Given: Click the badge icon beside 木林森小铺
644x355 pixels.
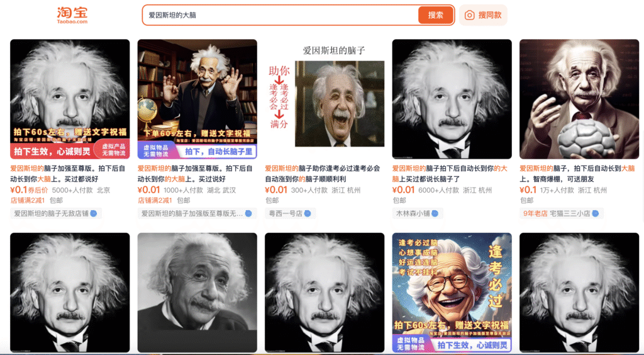Looking at the screenshot, I should tap(435, 213).
